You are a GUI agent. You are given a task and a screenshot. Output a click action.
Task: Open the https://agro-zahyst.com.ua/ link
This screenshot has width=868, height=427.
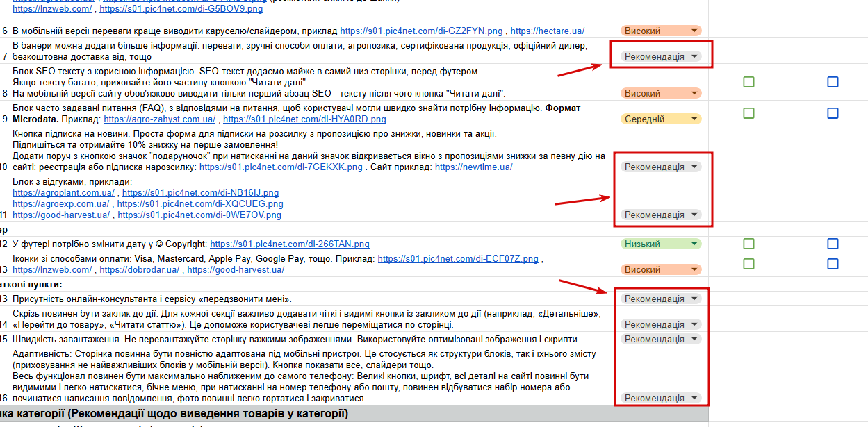coord(159,119)
